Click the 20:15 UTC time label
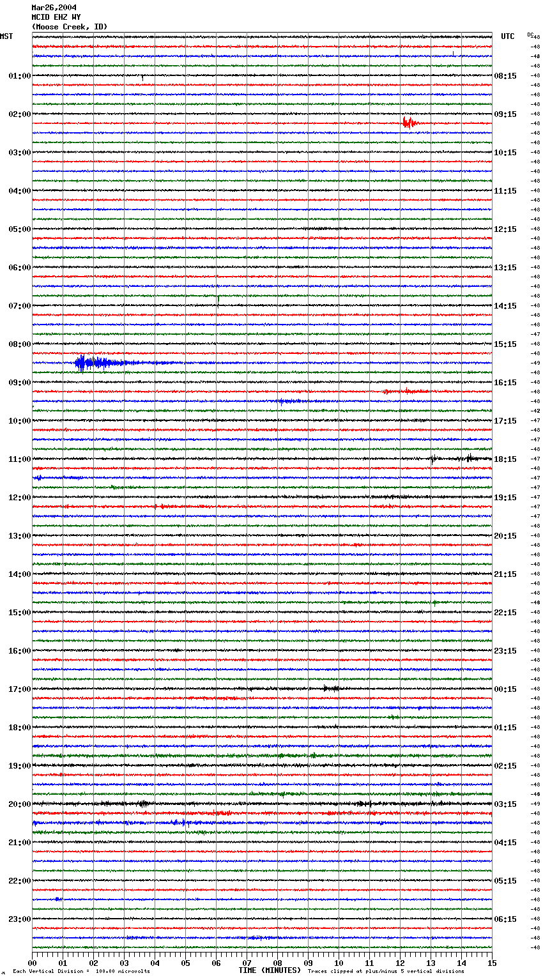The image size is (543, 980). pos(505,536)
